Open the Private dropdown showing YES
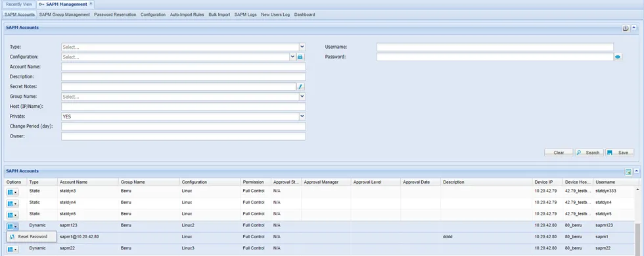The image size is (644, 256). pos(302,116)
